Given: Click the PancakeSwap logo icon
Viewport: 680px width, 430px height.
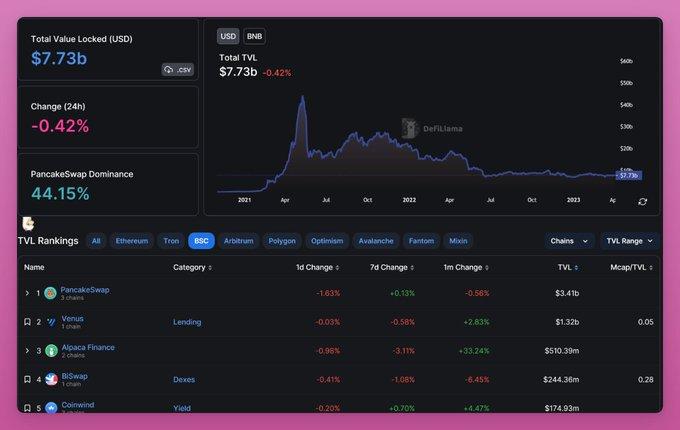Looking at the screenshot, I should pyautogui.click(x=50, y=293).
